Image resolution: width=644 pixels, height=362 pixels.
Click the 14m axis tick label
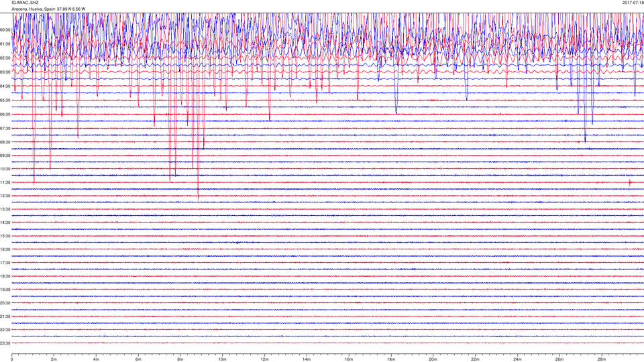[x=307, y=359]
